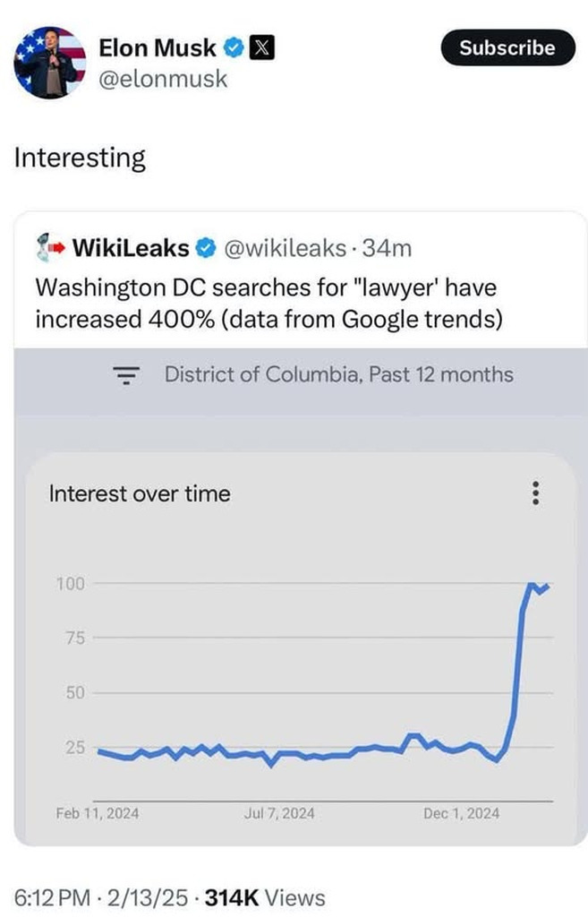Click the WikiLeaks account name
This screenshot has height=917, width=588.
tap(130, 247)
